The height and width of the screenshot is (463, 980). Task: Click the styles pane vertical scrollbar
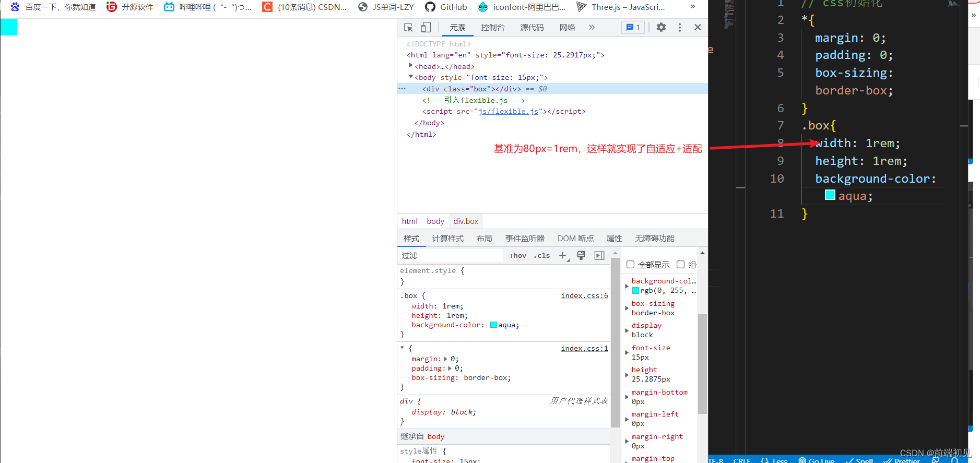click(615, 342)
